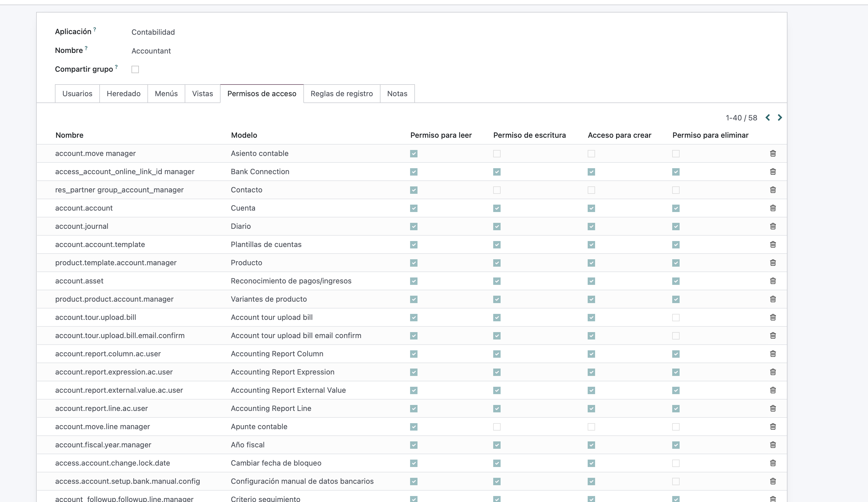
Task: Sort by Permiso para leer column
Action: [x=441, y=135]
